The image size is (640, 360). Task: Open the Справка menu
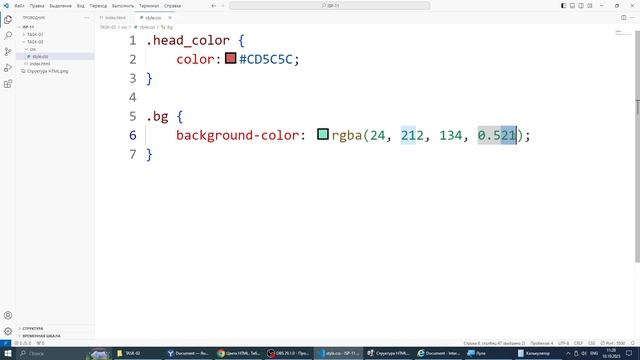pyautogui.click(x=172, y=6)
